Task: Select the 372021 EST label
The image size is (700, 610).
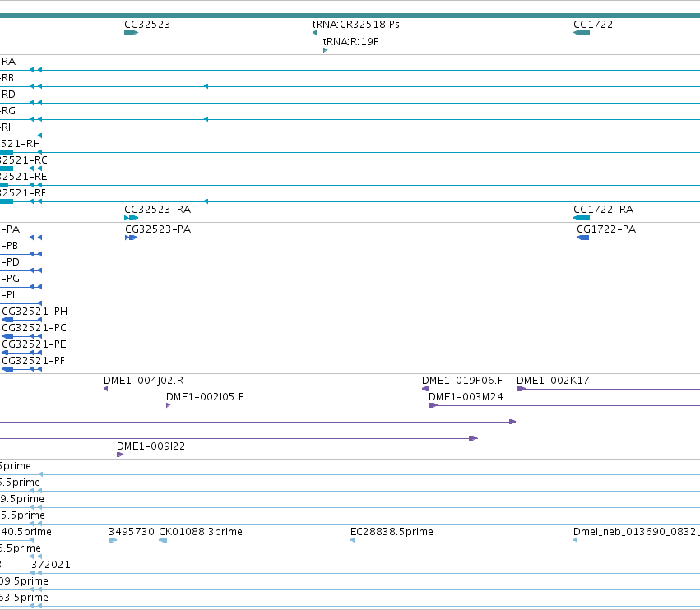Action: coord(50,565)
